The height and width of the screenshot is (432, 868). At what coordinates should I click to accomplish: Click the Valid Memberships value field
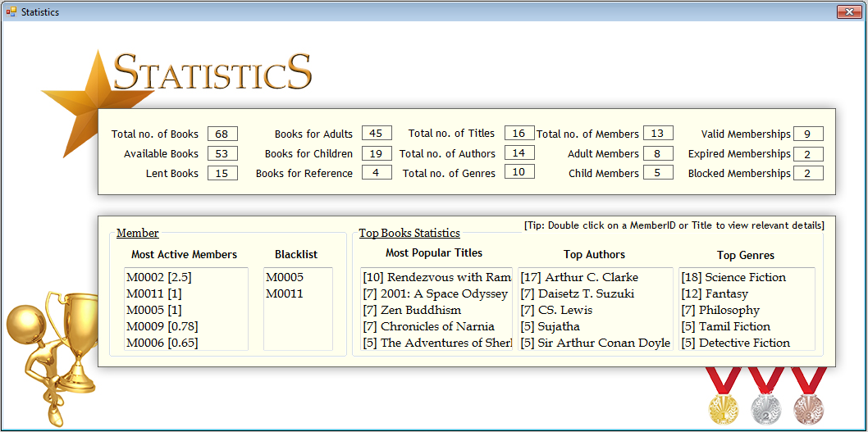pos(807,134)
